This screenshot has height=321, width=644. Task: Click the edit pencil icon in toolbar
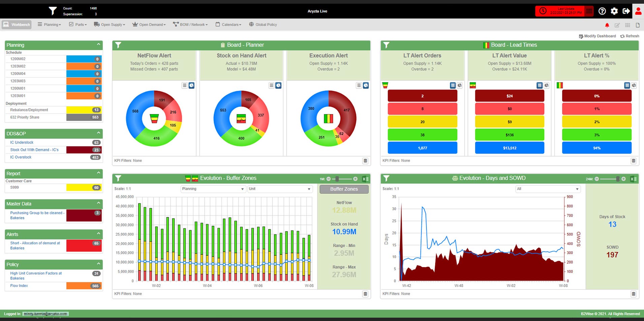coord(617,25)
